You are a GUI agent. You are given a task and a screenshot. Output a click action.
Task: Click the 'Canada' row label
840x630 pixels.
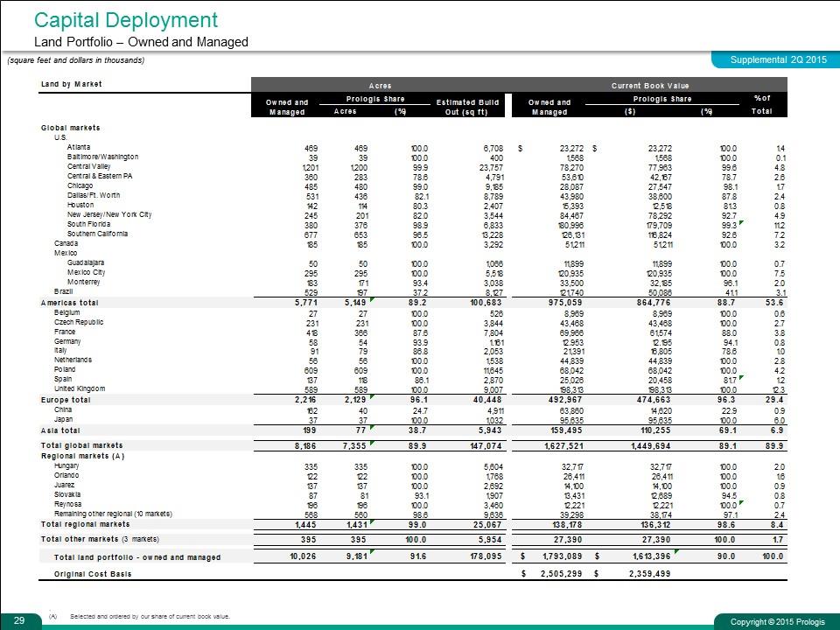coord(66,243)
